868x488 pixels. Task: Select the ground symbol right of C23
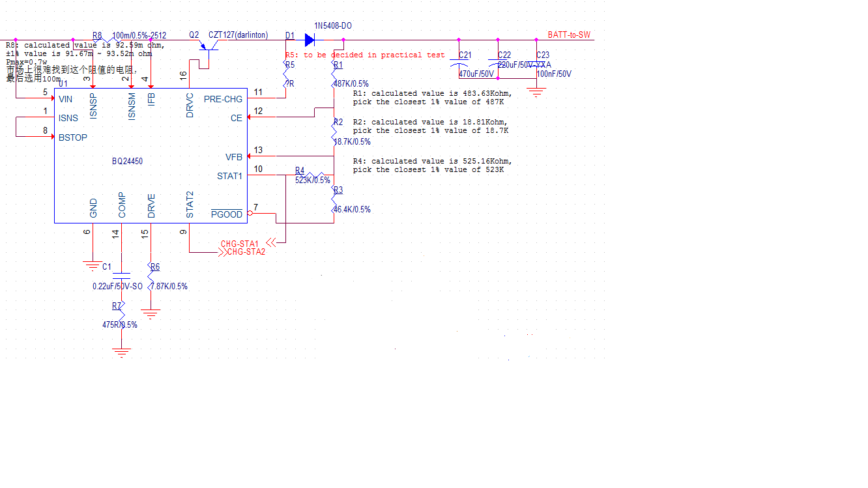point(536,93)
